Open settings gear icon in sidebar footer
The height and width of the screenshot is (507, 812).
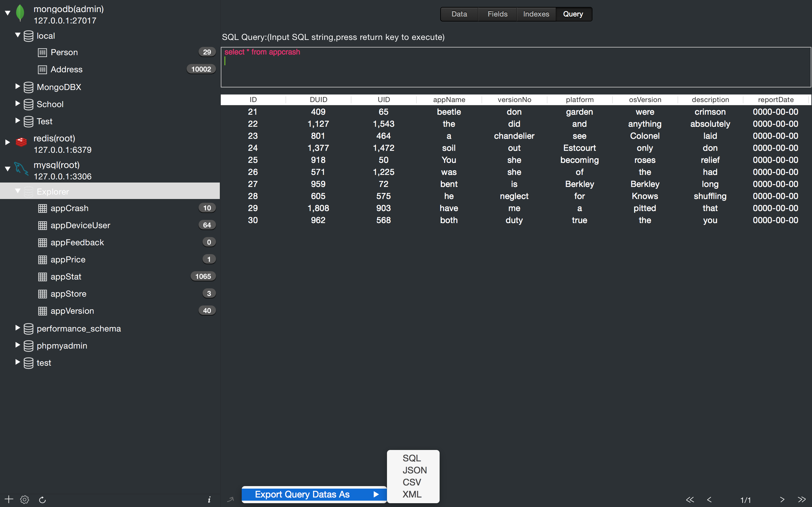24,499
